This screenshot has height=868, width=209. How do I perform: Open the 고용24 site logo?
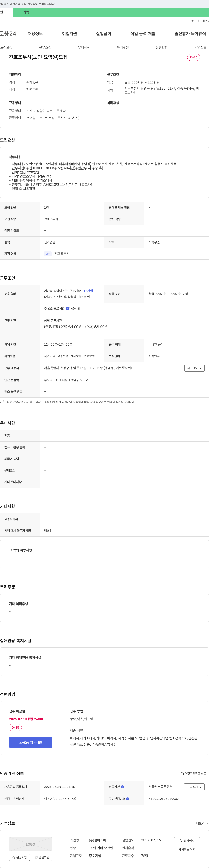point(8,34)
